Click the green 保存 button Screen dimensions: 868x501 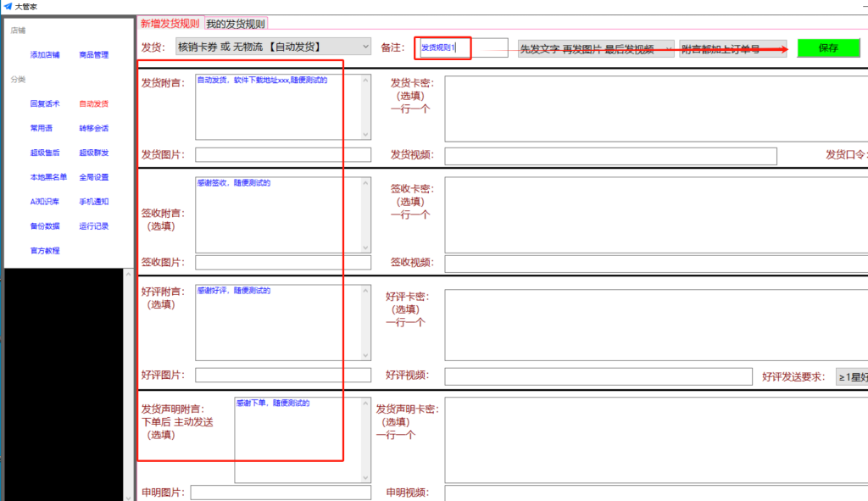[828, 48]
